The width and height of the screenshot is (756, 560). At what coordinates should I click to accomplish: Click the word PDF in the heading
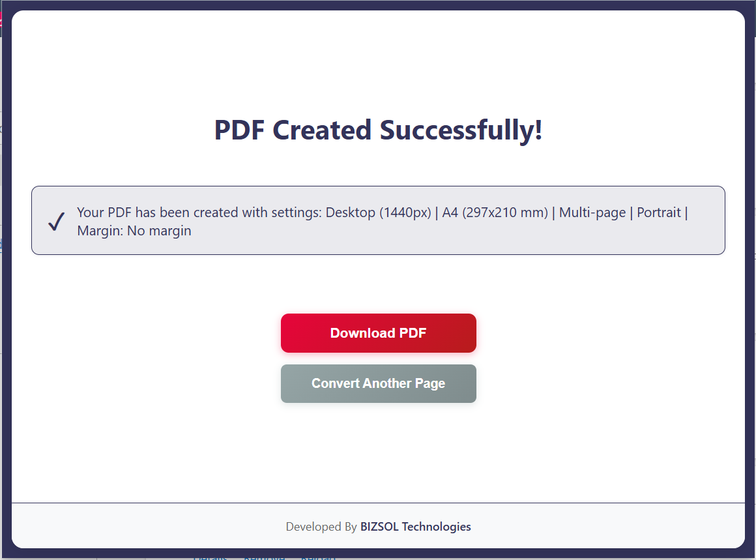pyautogui.click(x=238, y=130)
